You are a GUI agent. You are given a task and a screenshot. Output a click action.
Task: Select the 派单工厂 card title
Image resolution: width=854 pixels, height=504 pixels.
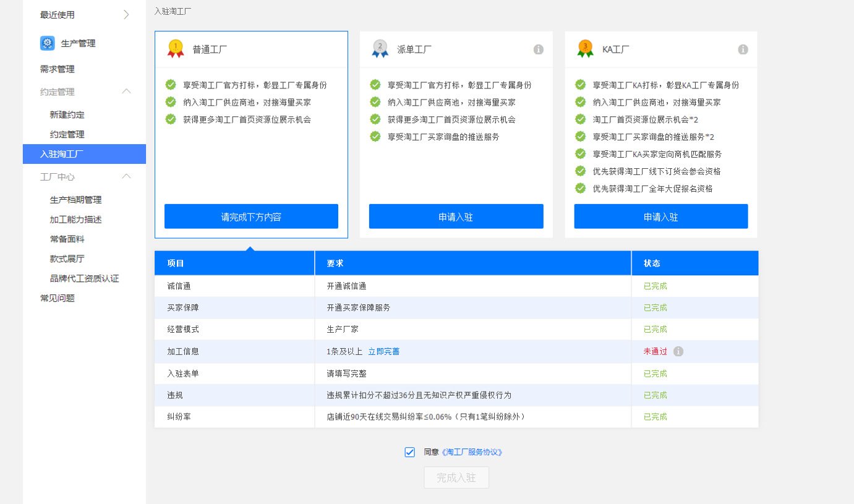[x=414, y=49]
